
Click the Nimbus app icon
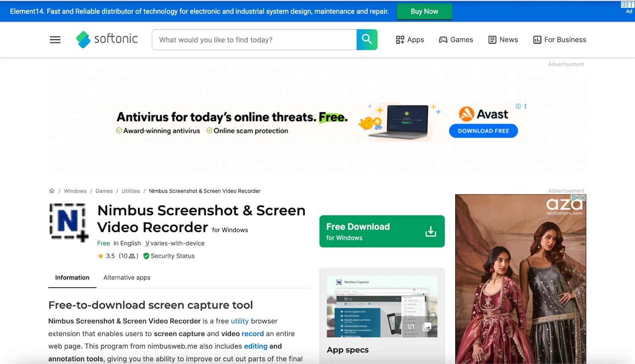point(69,222)
